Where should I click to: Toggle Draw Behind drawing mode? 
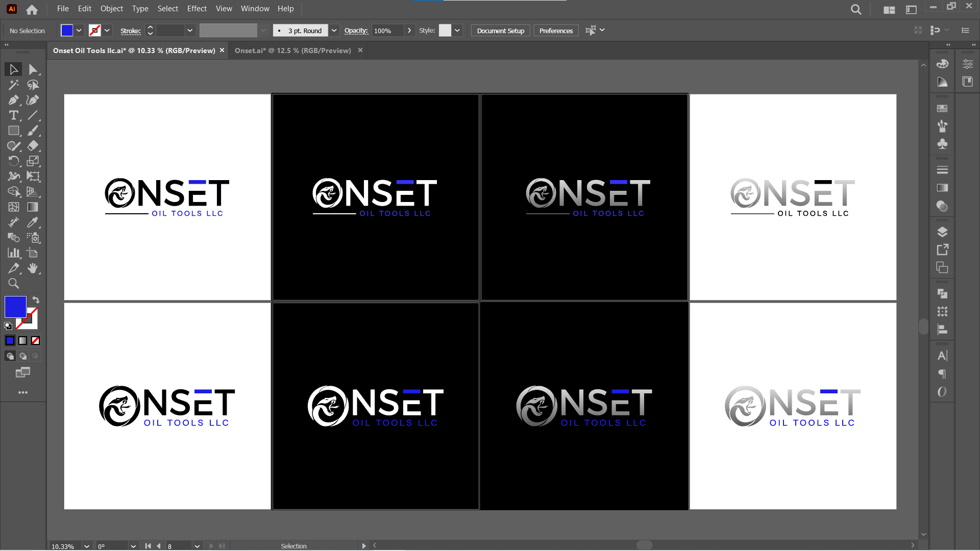point(23,356)
